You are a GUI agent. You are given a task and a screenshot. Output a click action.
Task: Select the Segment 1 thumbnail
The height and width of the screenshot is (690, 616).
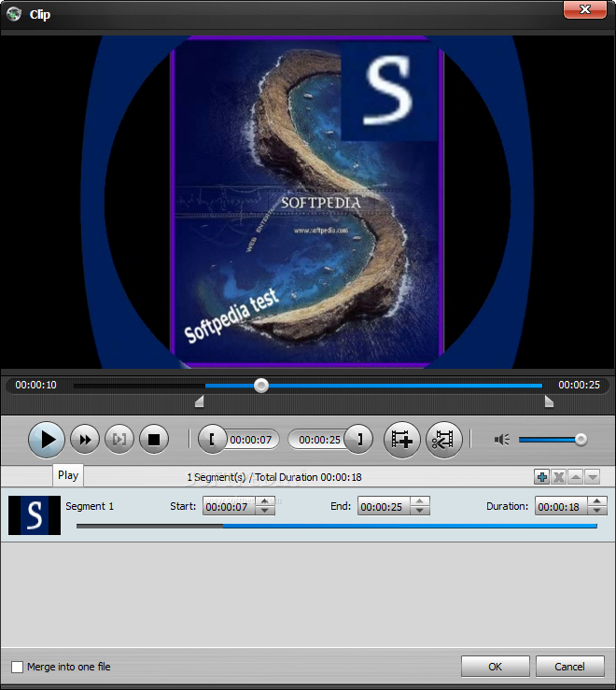35,515
